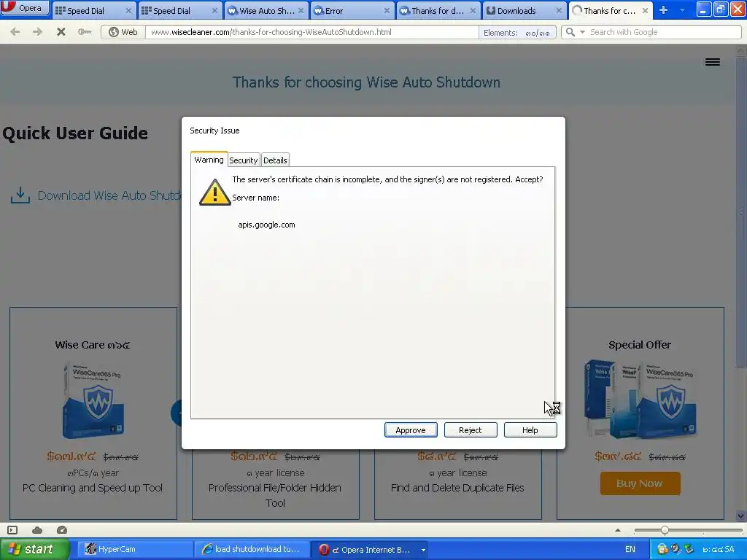The width and height of the screenshot is (747, 560).
Task: Switch to the second Speed Dial tab
Action: 179,10
